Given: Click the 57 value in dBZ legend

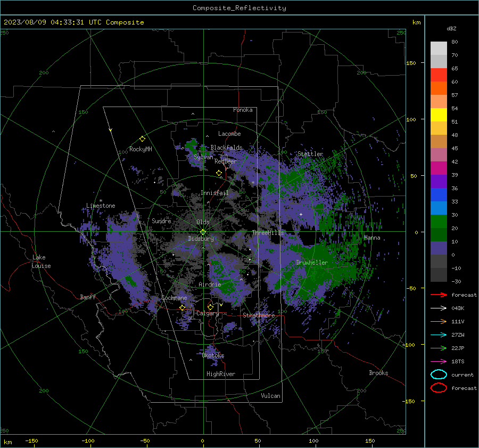Looking at the screenshot, I should [x=455, y=95].
